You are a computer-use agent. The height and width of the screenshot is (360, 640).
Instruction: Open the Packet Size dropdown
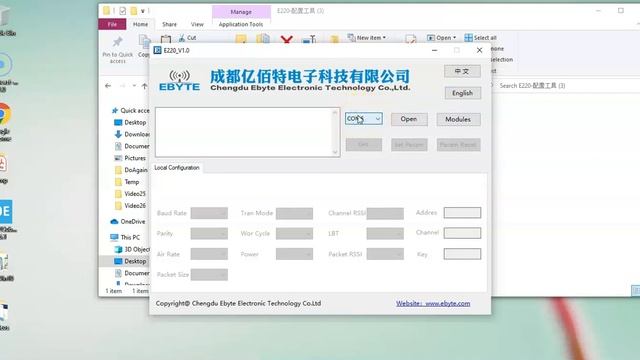tap(209, 275)
